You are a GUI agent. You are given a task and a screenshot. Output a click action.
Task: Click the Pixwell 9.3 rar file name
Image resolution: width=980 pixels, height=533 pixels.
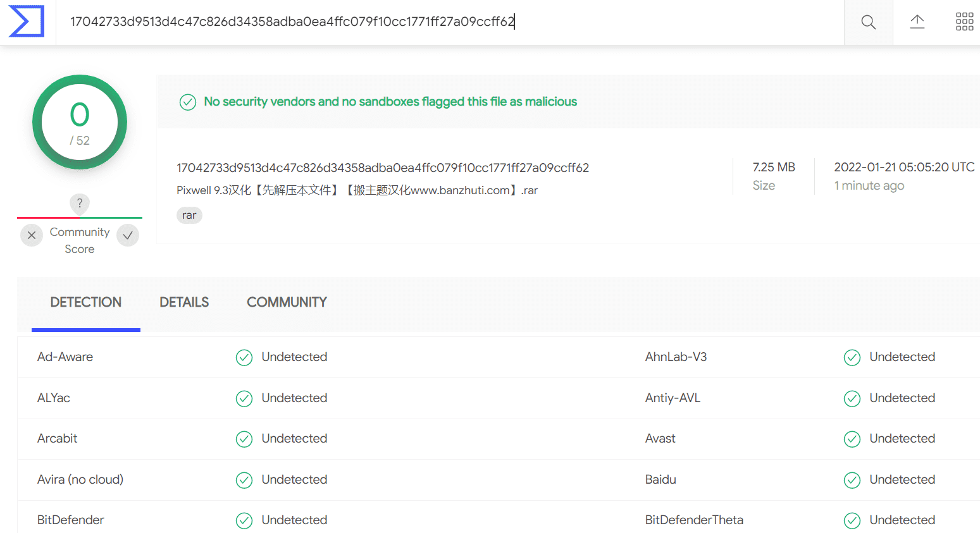point(357,190)
